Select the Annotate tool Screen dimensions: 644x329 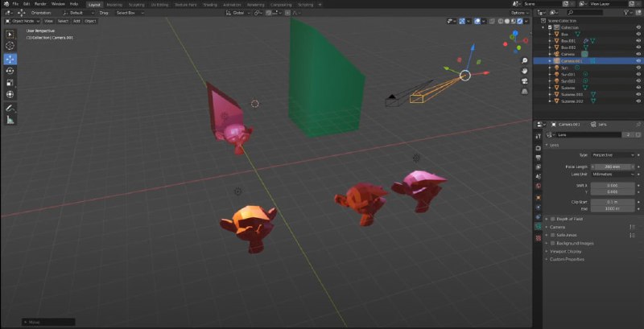click(10, 108)
